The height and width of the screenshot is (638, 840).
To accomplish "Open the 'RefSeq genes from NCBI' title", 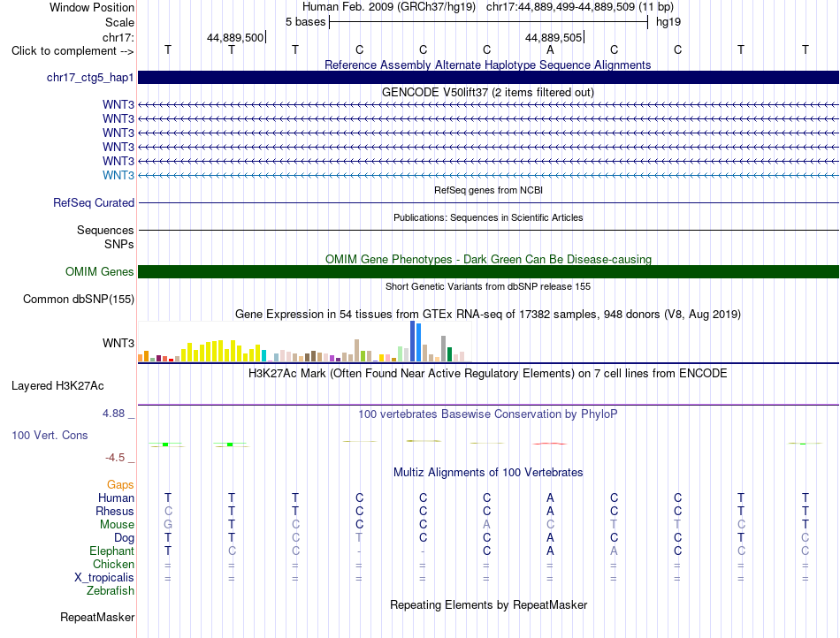I will (489, 190).
